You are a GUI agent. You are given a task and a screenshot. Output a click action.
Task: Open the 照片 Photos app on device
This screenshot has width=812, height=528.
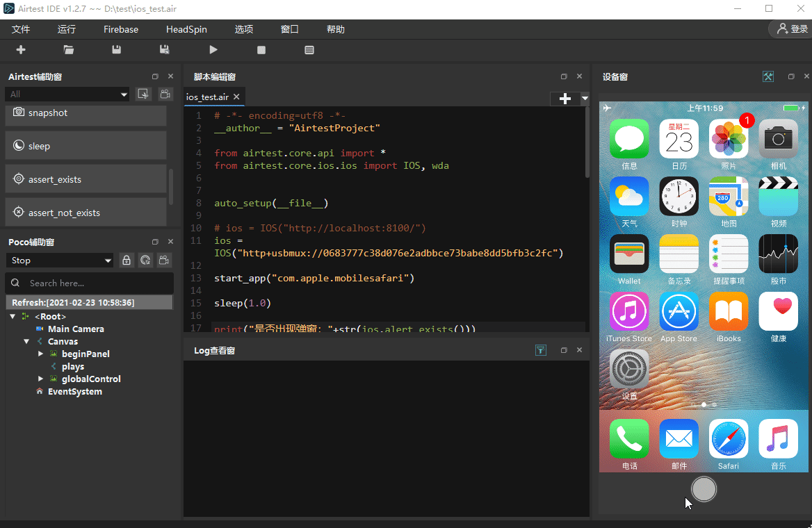pyautogui.click(x=729, y=139)
